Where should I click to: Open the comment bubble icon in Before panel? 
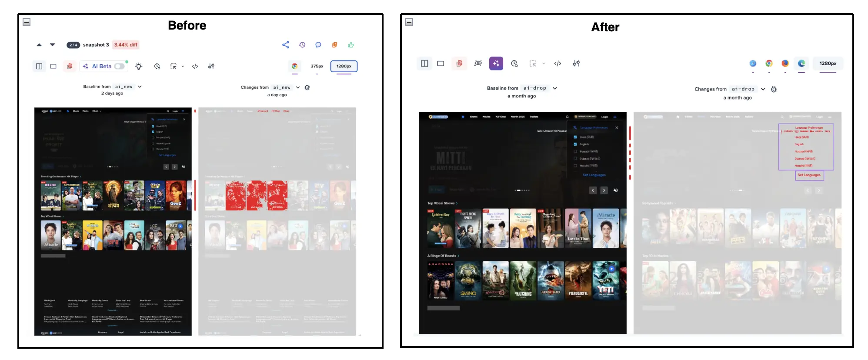(318, 45)
